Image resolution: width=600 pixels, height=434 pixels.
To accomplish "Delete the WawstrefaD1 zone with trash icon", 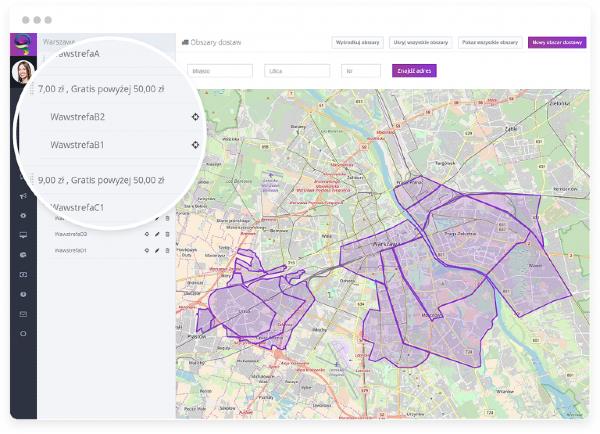I will [167, 249].
